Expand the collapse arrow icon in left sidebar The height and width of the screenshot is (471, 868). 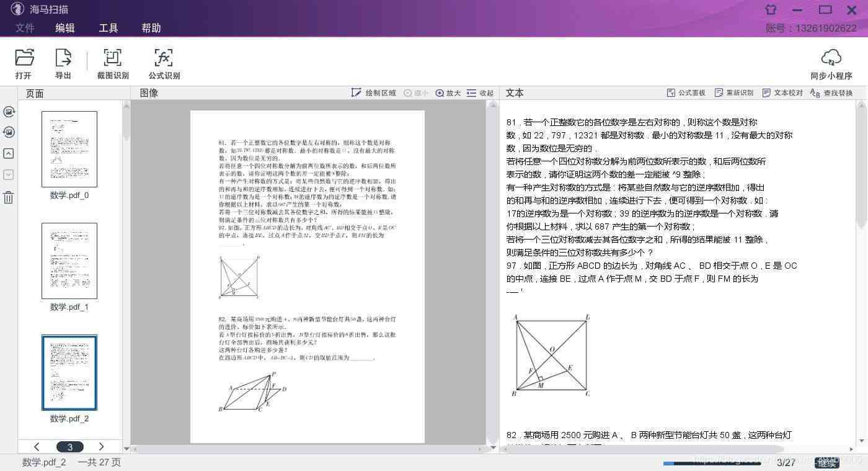[x=9, y=153]
